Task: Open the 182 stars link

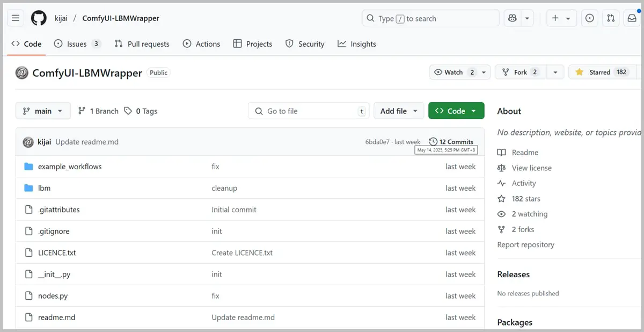Action: pyautogui.click(x=519, y=199)
